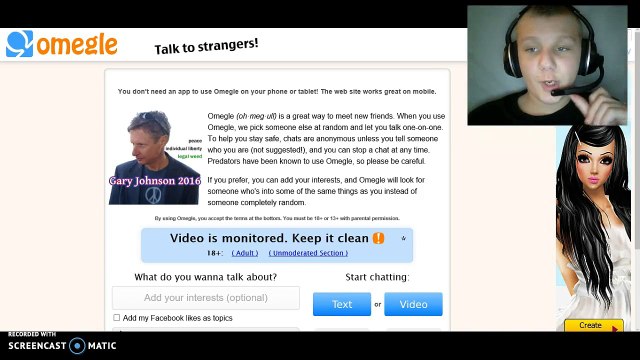Image resolution: width=640 pixels, height=360 pixels.
Task: Focus the Add your interests field
Action: click(x=206, y=298)
